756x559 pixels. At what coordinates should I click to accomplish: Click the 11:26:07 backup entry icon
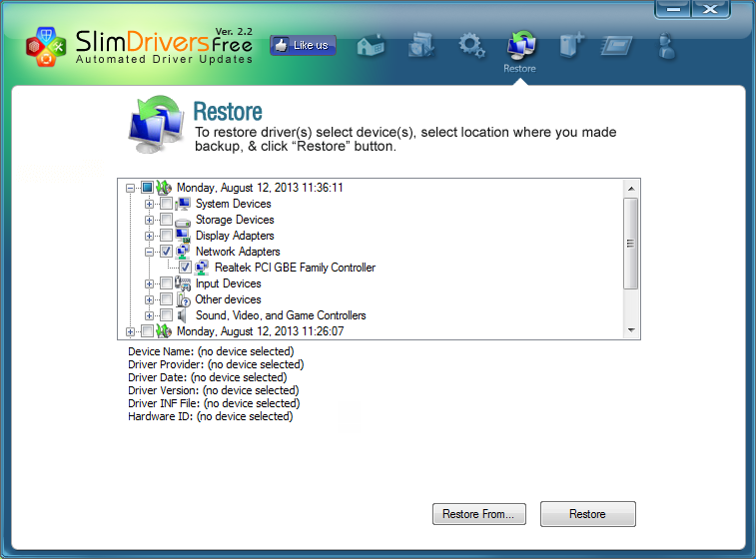click(x=164, y=331)
